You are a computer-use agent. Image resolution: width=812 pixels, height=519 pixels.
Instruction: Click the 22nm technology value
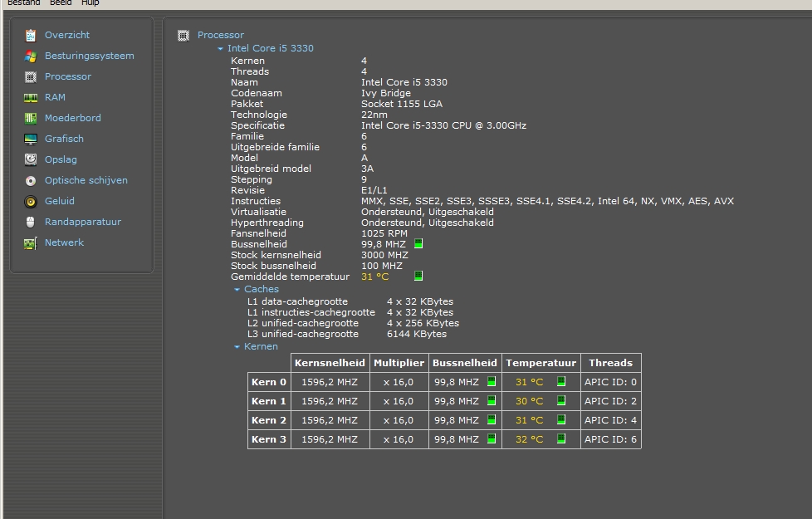point(374,115)
